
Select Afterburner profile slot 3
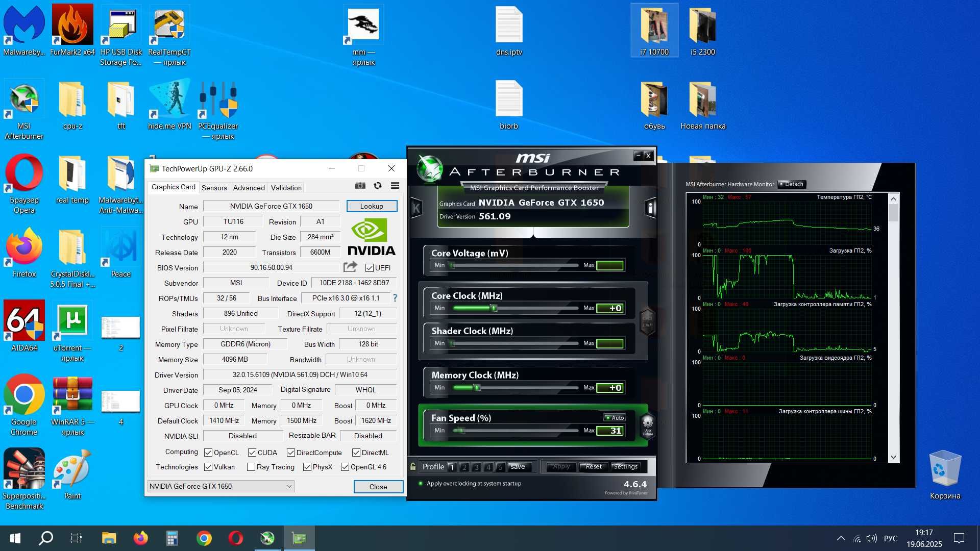476,467
